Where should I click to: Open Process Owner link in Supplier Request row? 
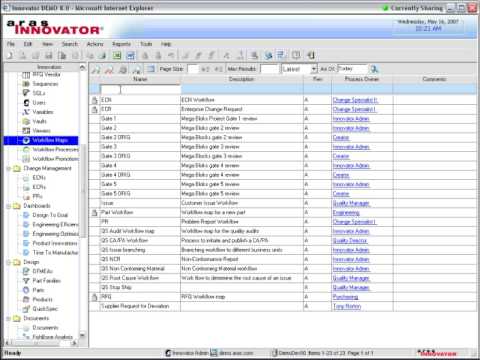tap(347, 306)
